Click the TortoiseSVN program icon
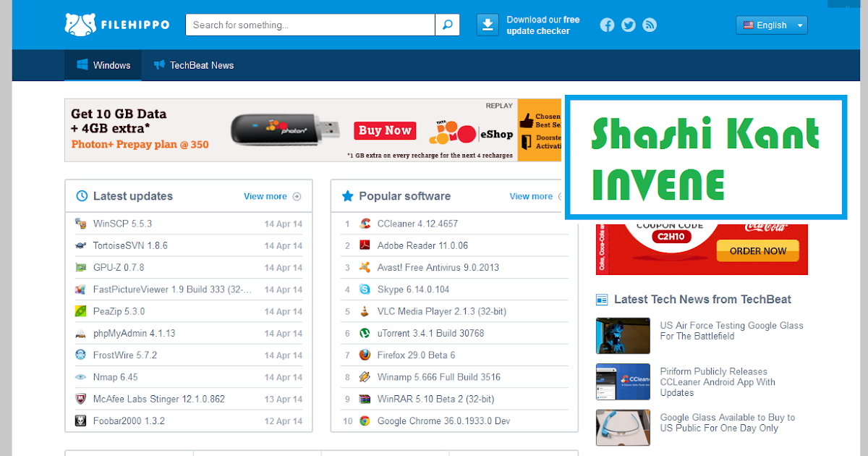Viewport: 868px width, 456px height. tap(81, 245)
